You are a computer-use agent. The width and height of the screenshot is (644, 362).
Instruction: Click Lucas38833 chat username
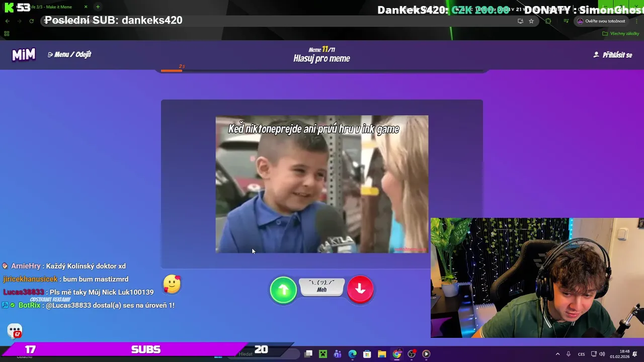tap(24, 292)
